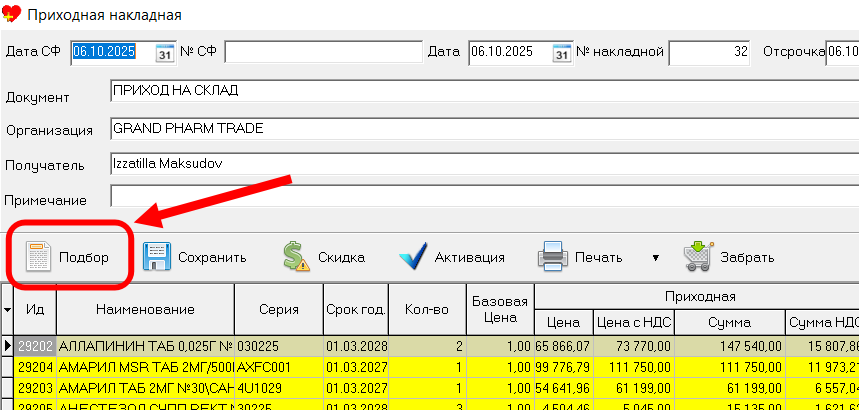Focus the empty Примечание field
This screenshot has width=859, height=410.
pos(485,196)
